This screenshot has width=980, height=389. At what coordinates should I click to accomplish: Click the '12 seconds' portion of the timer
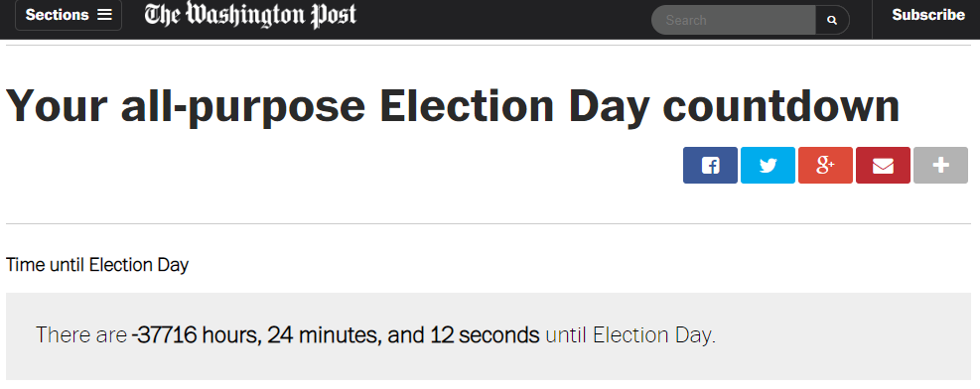tap(485, 335)
